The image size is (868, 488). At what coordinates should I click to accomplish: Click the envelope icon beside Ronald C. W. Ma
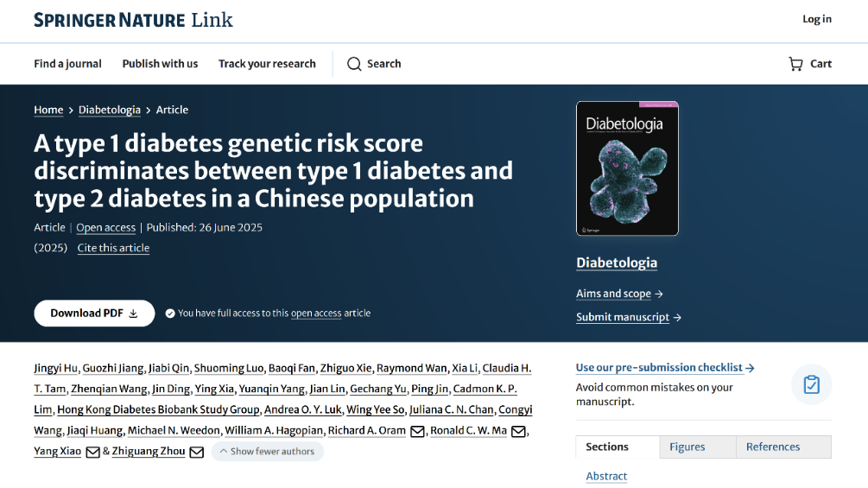(518, 431)
